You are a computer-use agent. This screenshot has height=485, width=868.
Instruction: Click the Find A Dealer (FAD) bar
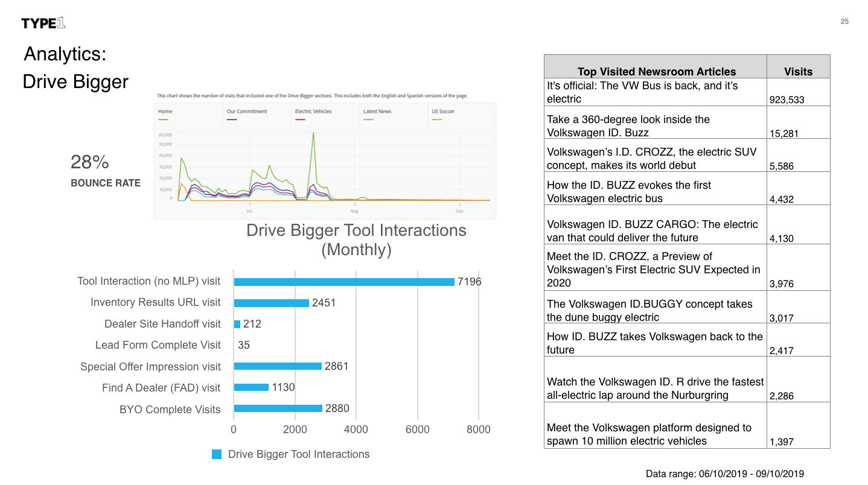251,387
